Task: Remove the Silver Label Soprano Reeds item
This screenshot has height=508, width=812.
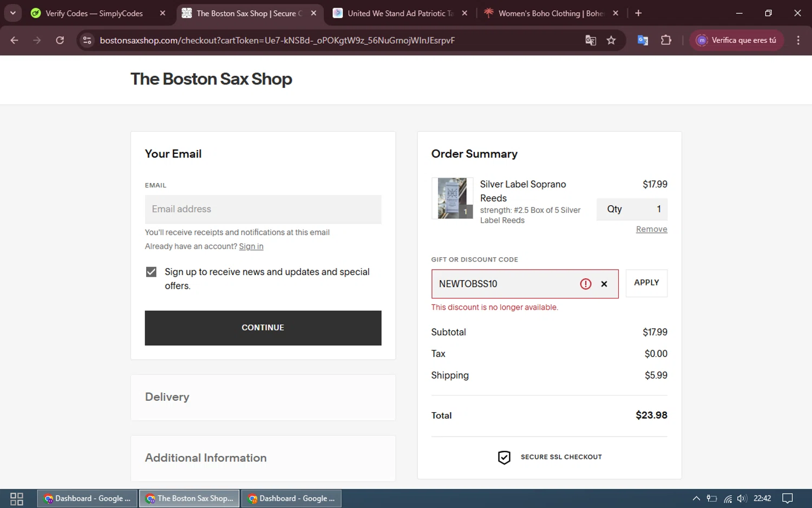Action: click(651, 229)
